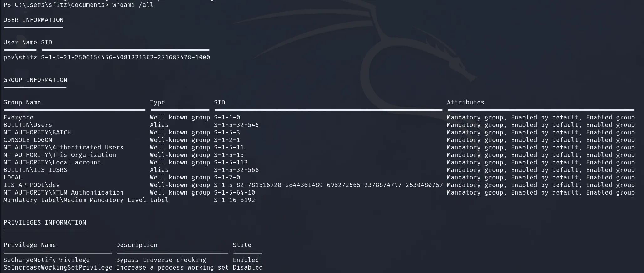The height and width of the screenshot is (273, 644).
Task: Click the BUILTIN\Users group name
Action: coord(28,125)
